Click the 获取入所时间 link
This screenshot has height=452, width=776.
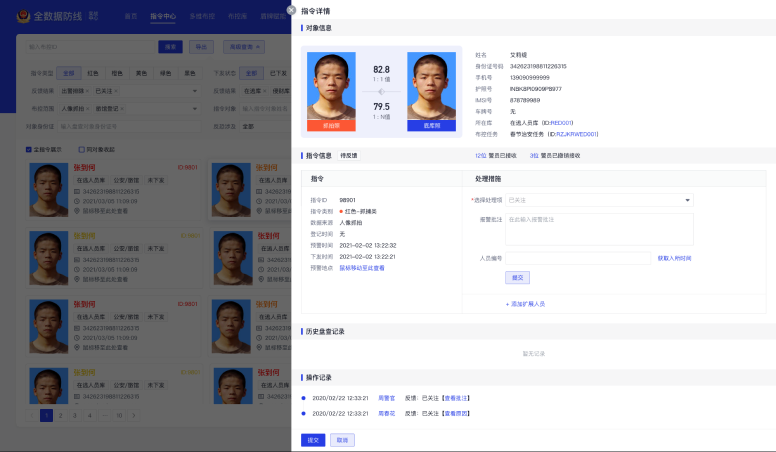(x=674, y=258)
